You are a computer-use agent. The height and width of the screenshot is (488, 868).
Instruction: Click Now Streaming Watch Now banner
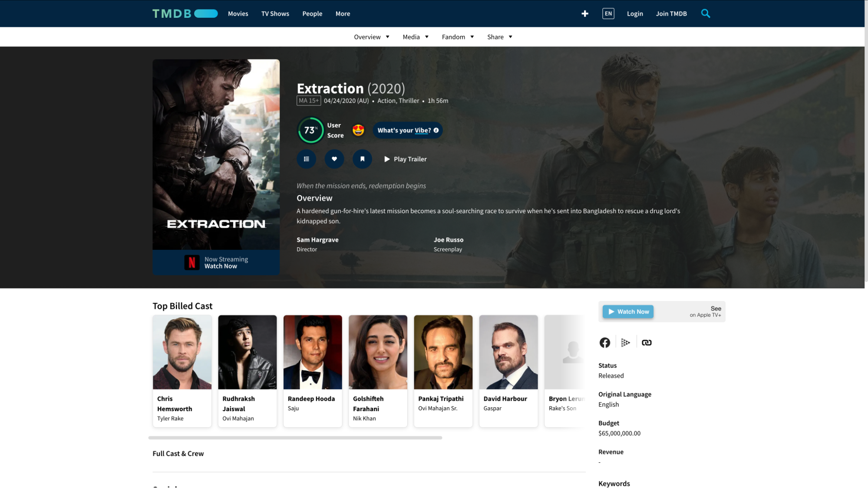click(216, 262)
